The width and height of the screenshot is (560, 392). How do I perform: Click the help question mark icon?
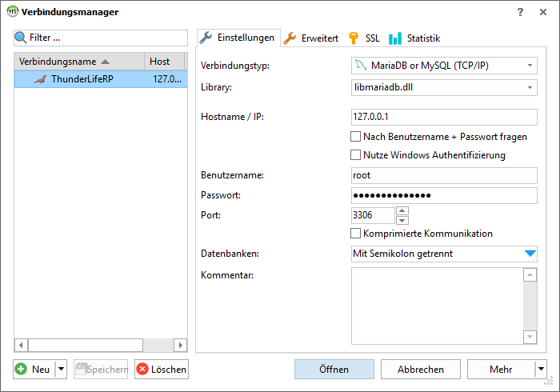tap(520, 12)
